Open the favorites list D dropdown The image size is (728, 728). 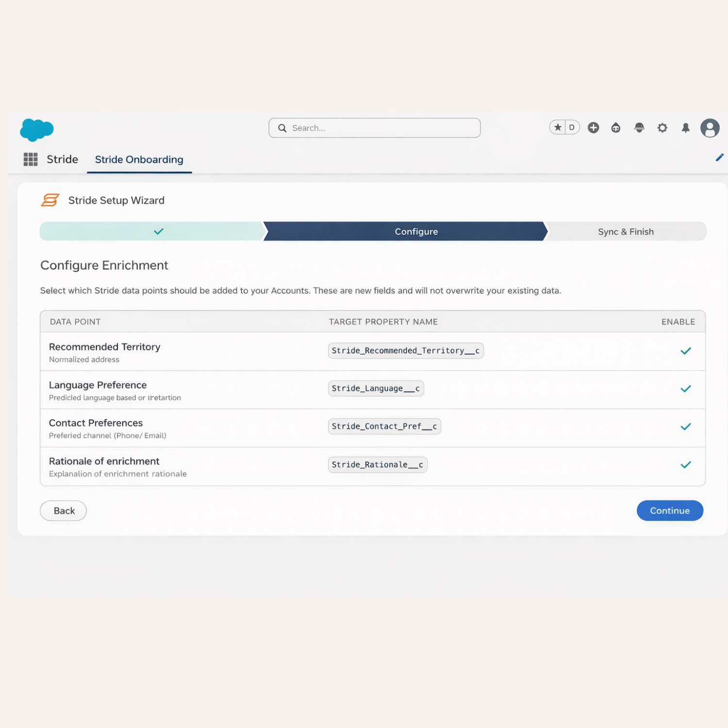572,128
